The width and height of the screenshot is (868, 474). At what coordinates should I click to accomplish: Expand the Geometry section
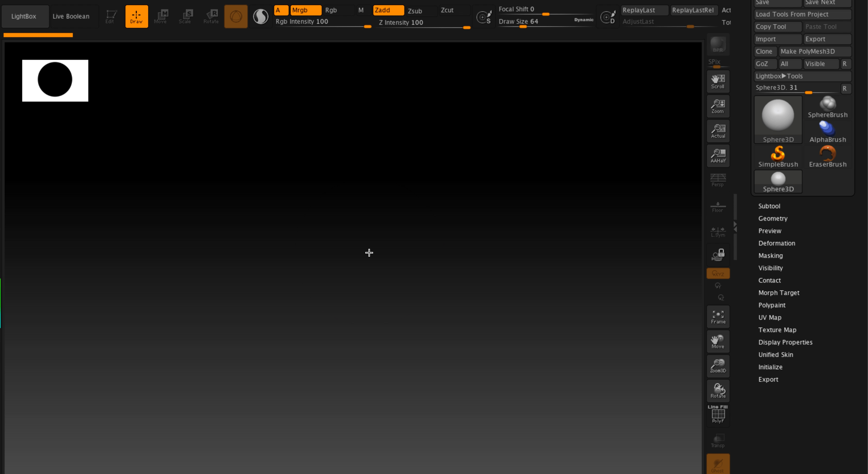773,218
